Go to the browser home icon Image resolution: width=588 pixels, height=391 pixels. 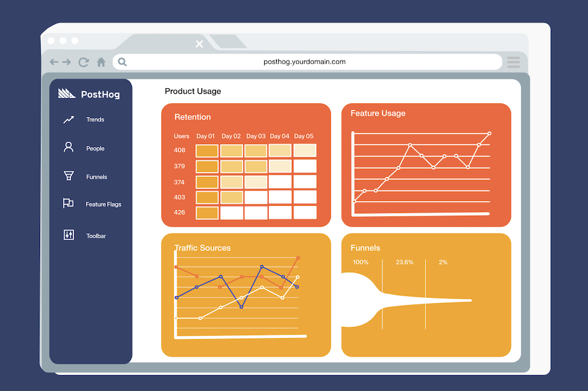[101, 62]
